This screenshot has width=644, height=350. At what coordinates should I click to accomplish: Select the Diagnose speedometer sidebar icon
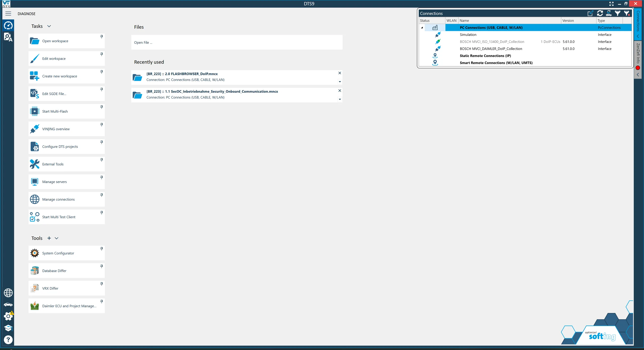[8, 25]
